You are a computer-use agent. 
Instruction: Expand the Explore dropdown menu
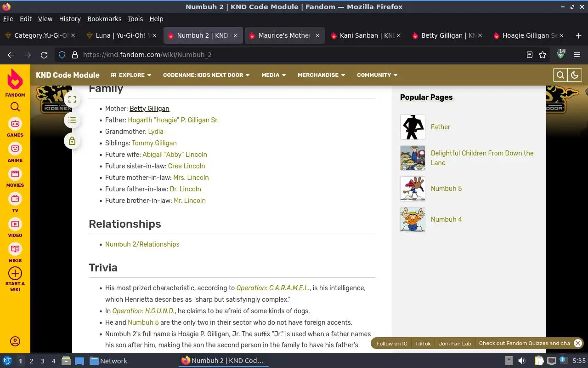tap(131, 75)
